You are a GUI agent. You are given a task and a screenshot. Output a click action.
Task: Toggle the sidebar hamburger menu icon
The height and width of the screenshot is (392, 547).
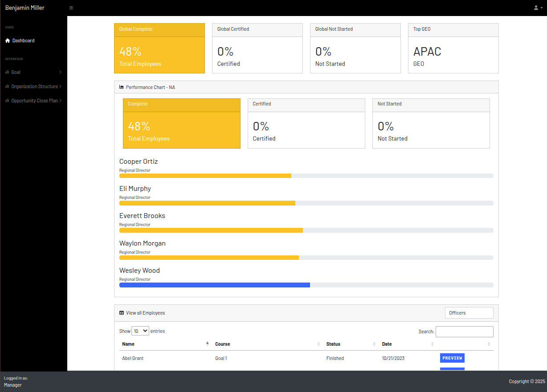pyautogui.click(x=71, y=8)
